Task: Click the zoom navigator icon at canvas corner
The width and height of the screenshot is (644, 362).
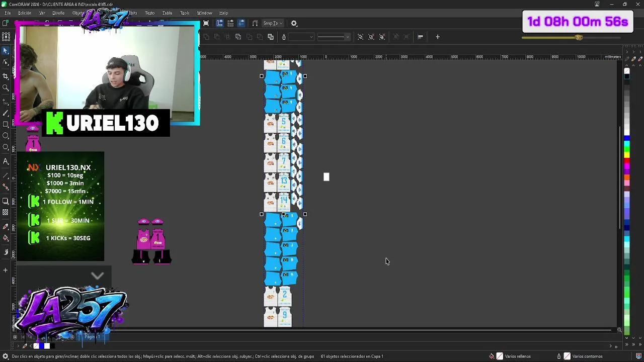Action: (x=619, y=330)
